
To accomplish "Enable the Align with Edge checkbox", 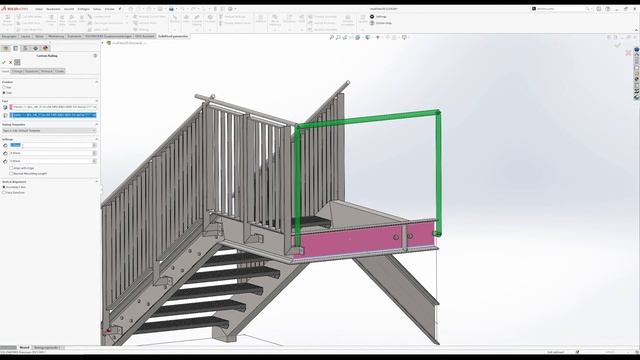I will point(11,168).
